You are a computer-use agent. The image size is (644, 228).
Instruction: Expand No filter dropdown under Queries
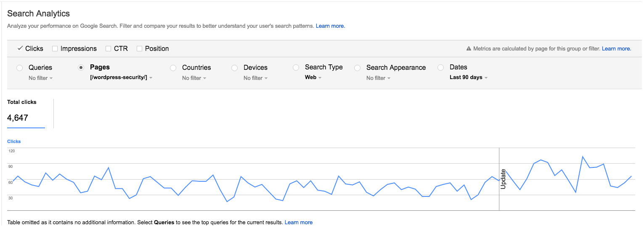[x=40, y=78]
